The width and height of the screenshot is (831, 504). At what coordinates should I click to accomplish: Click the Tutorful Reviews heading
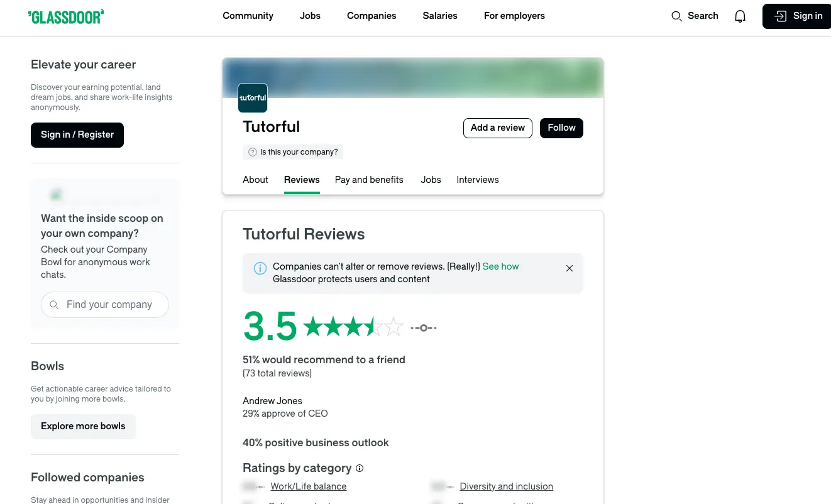304,234
